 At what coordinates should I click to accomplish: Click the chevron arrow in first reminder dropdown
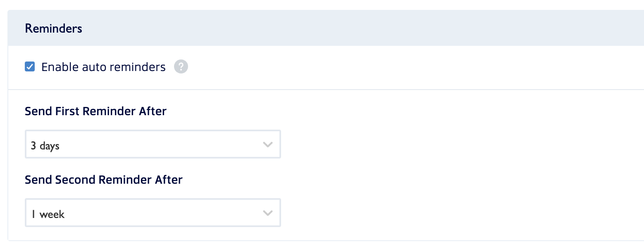tap(268, 144)
